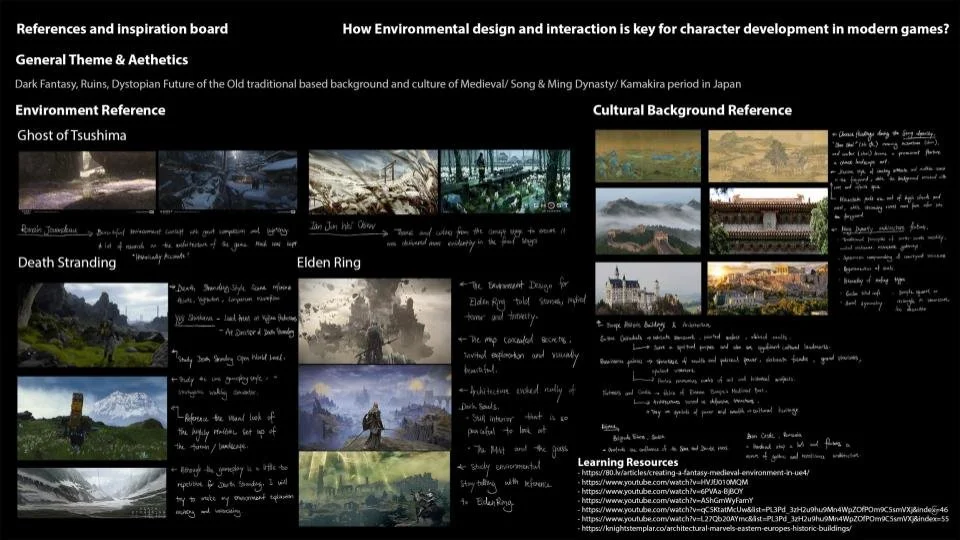
Task: Select the Ghost of Tsushima snowy village image
Action: [228, 182]
